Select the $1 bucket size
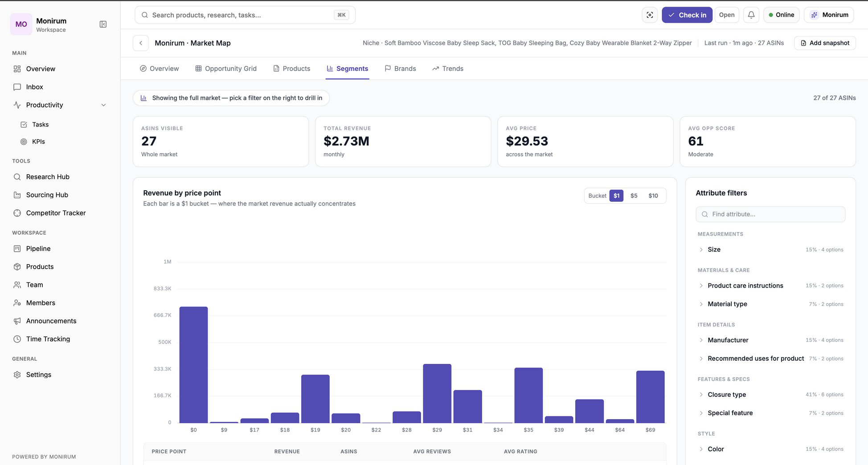Screen dimensions: 868x465 click(x=616, y=196)
